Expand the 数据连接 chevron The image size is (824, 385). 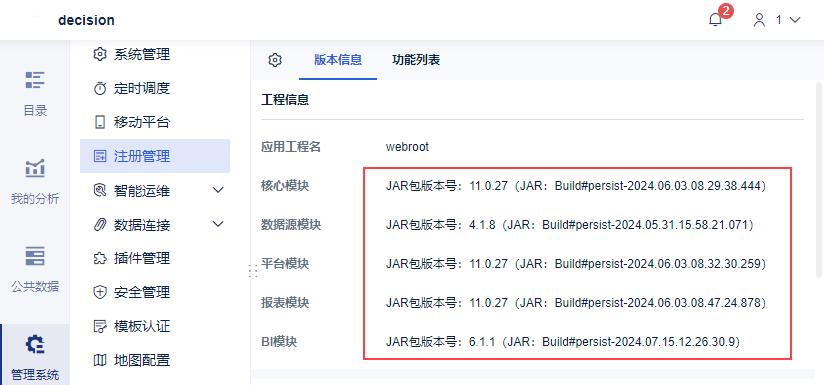[218, 224]
